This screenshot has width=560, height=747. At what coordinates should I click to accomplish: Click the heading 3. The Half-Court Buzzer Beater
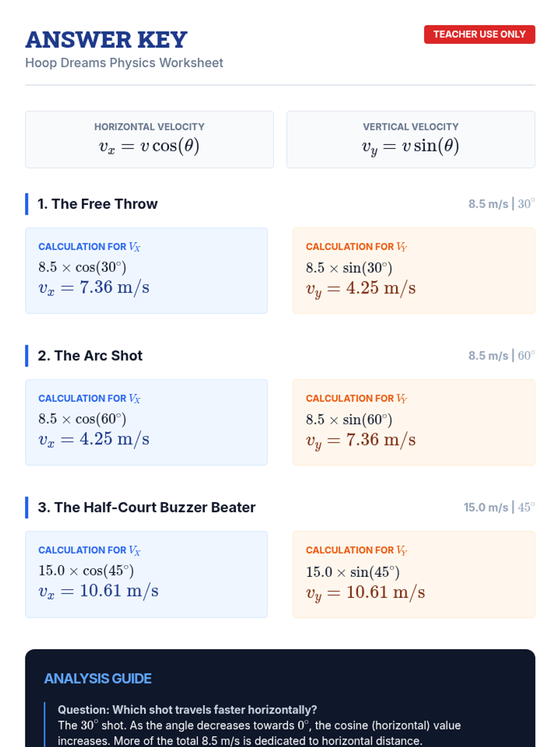(147, 507)
